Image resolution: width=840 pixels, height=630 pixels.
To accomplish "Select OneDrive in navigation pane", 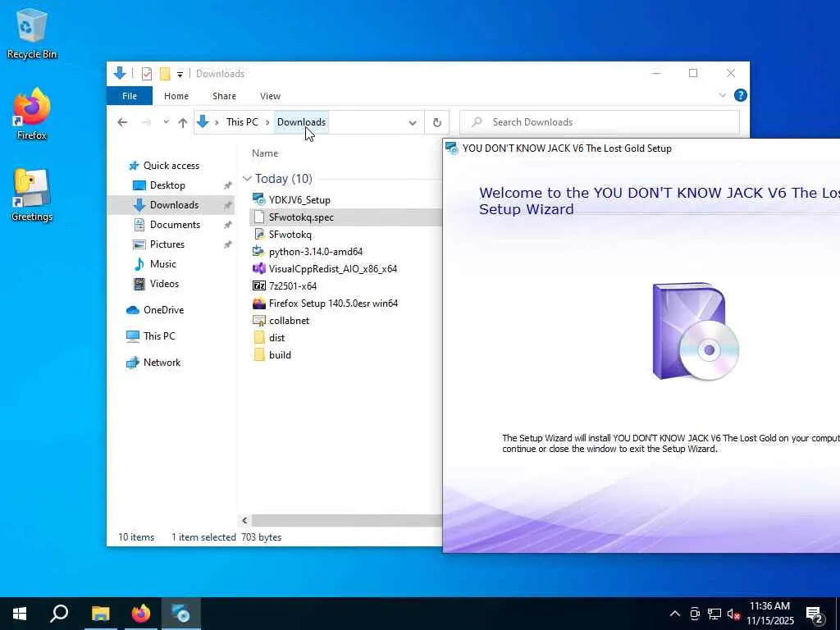I will click(163, 310).
